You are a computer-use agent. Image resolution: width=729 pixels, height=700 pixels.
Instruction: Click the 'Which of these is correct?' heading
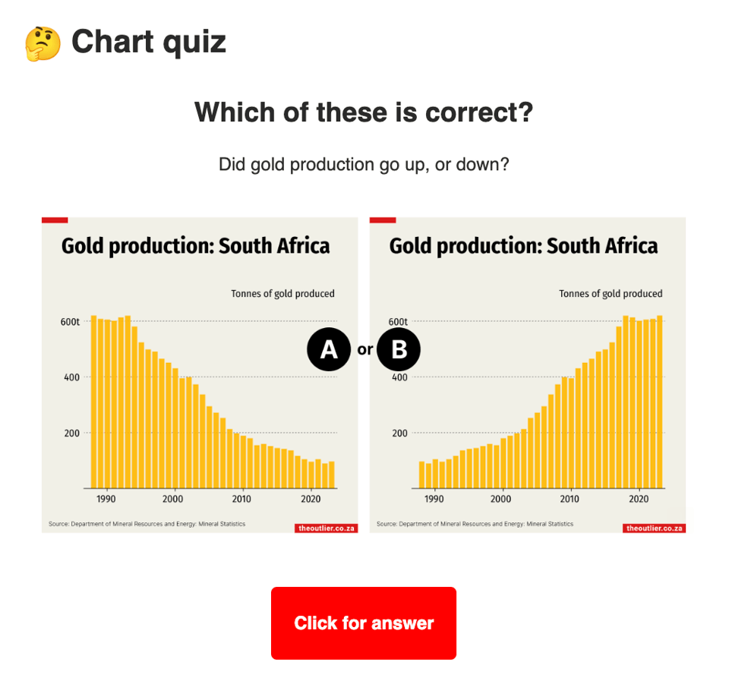(x=364, y=112)
